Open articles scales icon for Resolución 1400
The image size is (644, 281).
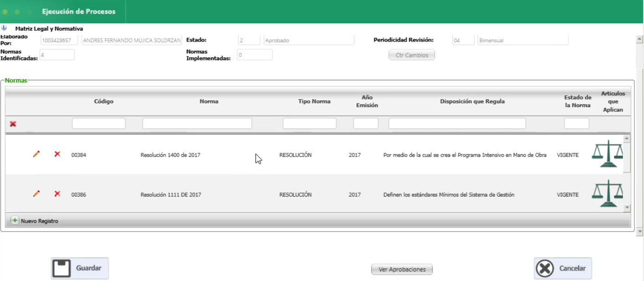tap(607, 154)
